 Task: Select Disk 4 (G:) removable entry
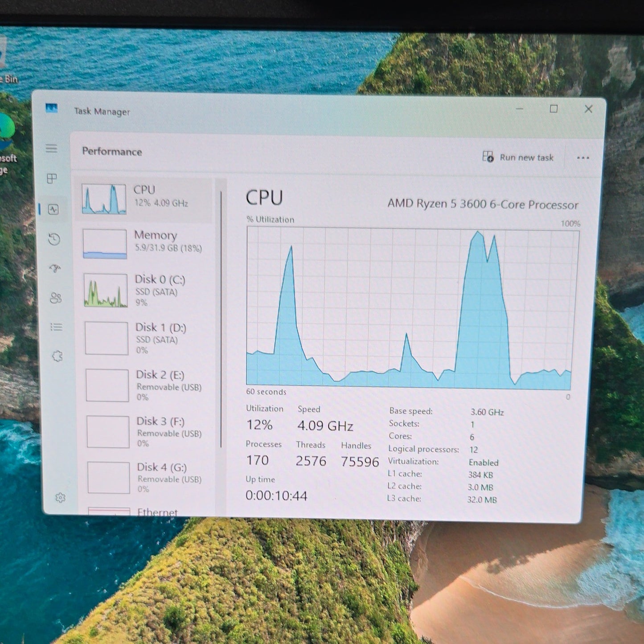point(149,477)
